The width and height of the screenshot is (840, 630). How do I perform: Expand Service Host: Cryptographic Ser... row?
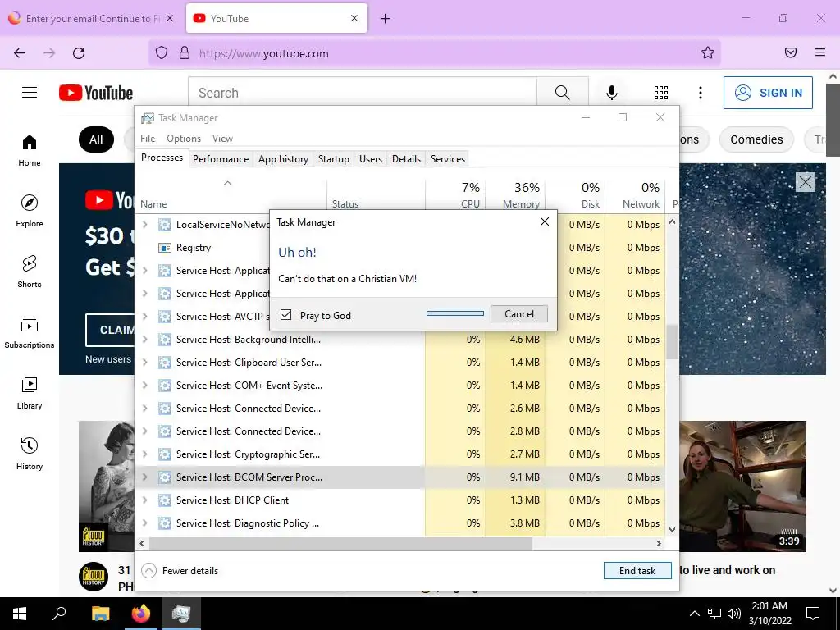coord(144,454)
